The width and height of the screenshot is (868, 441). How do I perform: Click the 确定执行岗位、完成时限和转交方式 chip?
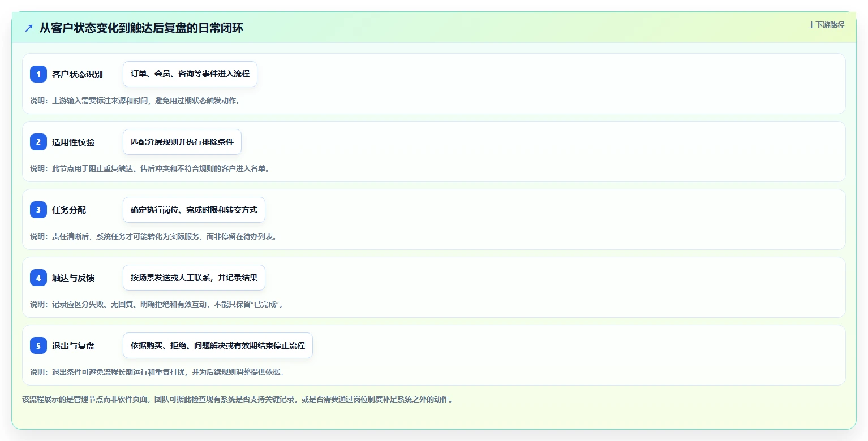click(194, 210)
